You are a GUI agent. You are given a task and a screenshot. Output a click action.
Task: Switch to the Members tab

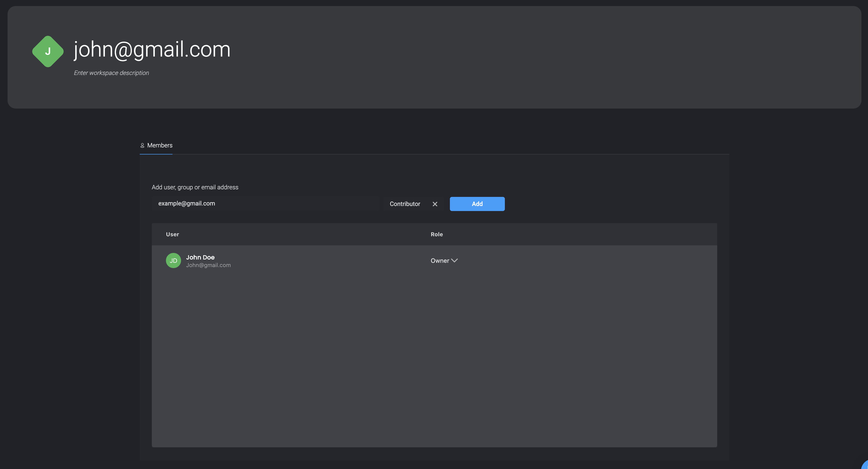(x=156, y=145)
